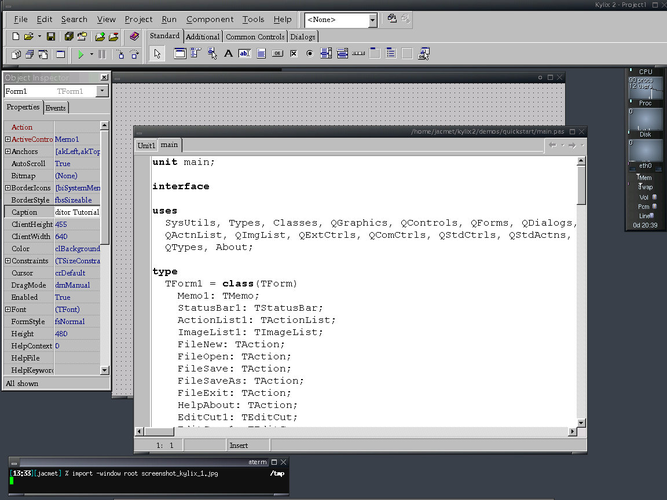This screenshot has width=667, height=500.
Task: Click the back navigation arrow in editor
Action: pyautogui.click(x=553, y=145)
